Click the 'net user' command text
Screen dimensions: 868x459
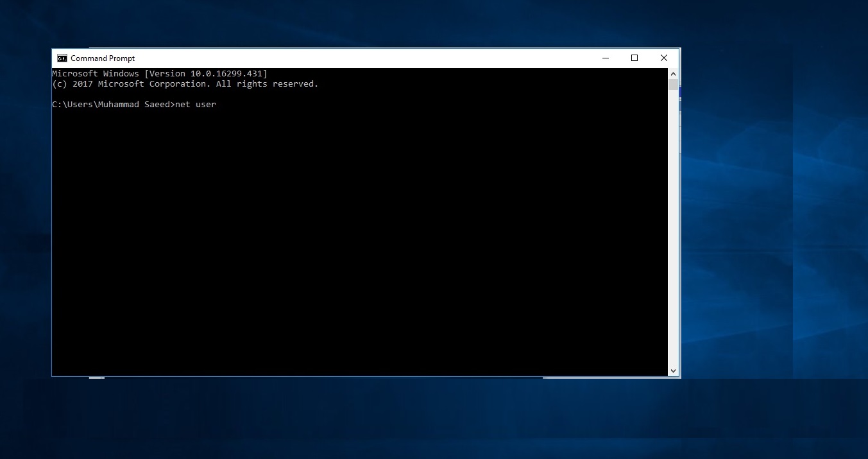pos(196,104)
